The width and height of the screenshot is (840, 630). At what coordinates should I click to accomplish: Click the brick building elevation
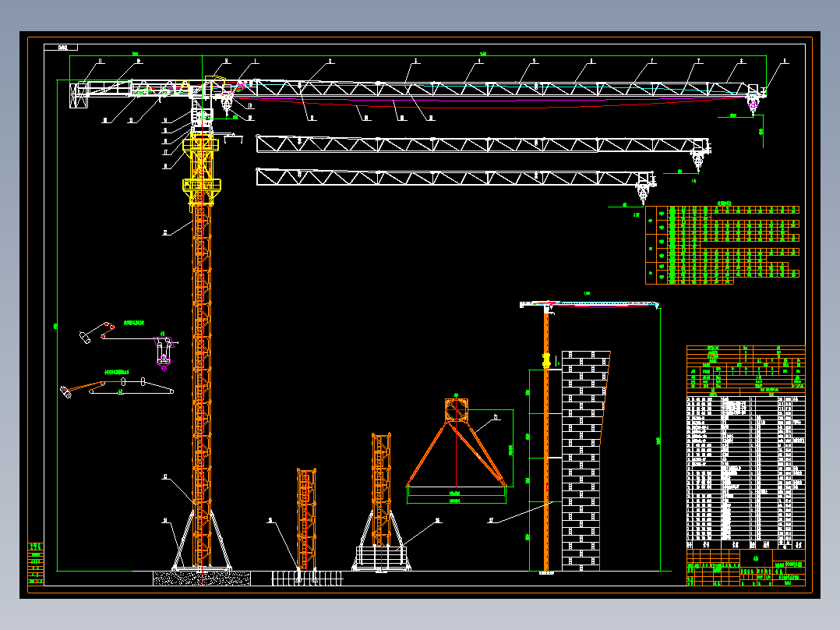(586, 461)
